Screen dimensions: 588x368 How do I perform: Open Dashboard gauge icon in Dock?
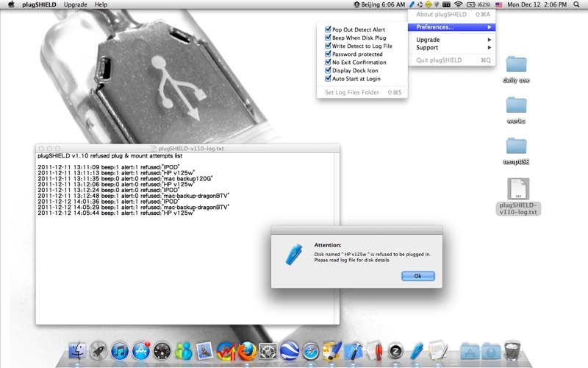point(162,352)
